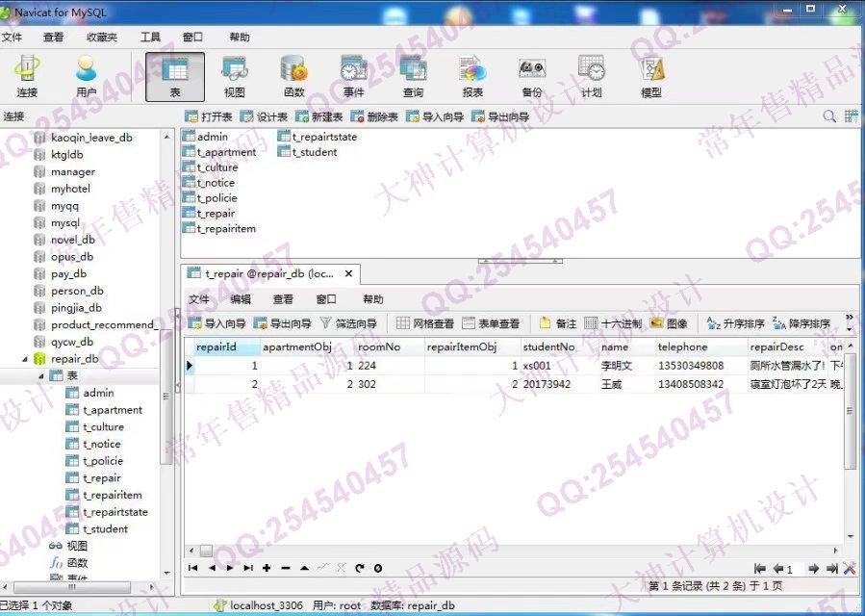865x616 pixels.
Task: Click the data grid horizontal scrollbar thumb
Action: pyautogui.click(x=206, y=551)
